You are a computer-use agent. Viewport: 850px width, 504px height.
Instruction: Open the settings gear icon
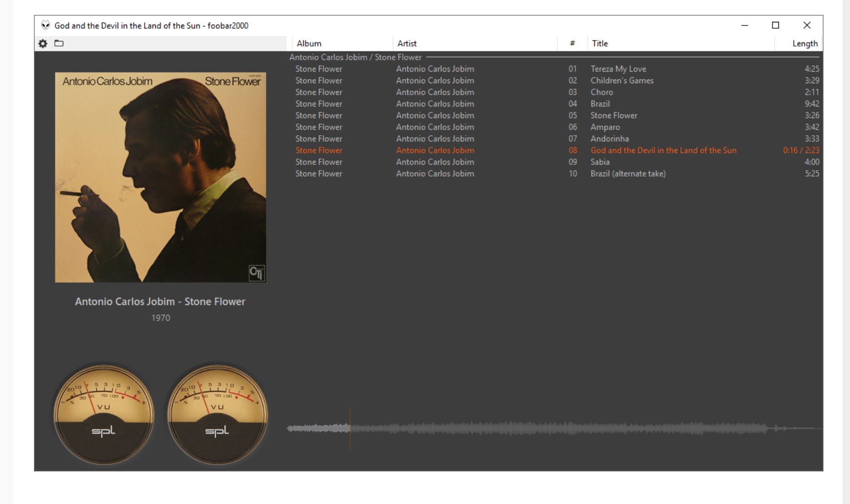43,43
